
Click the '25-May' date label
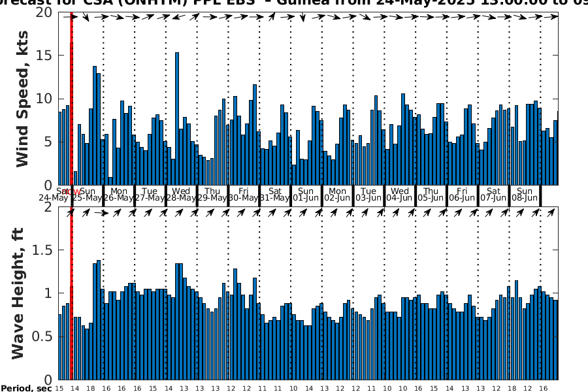(88, 198)
